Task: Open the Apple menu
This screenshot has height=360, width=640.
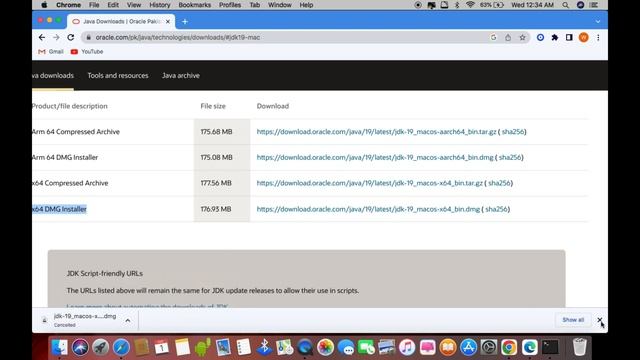Action: coord(44,5)
